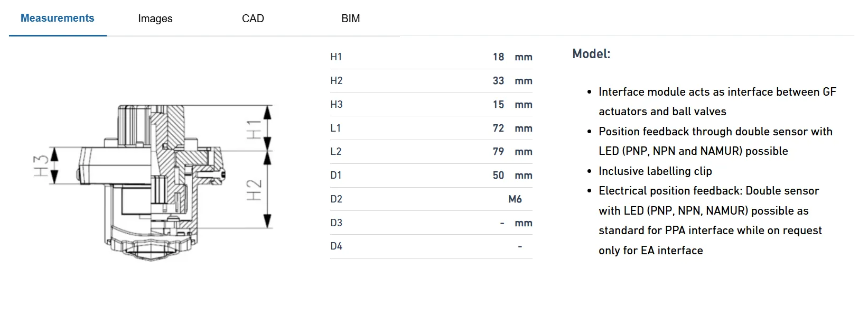Image resolution: width=868 pixels, height=323 pixels.
Task: Select the H2 measurement row
Action: click(431, 81)
